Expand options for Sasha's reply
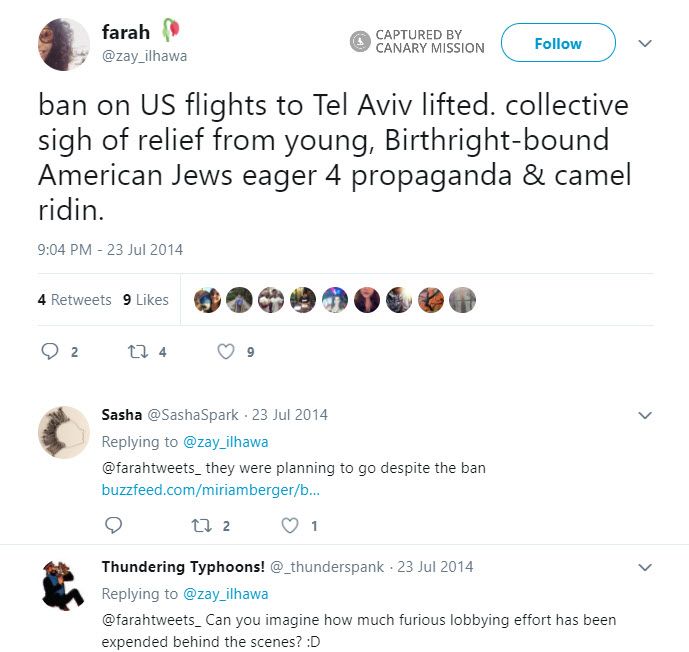The height and width of the screenshot is (652, 689). pos(645,415)
